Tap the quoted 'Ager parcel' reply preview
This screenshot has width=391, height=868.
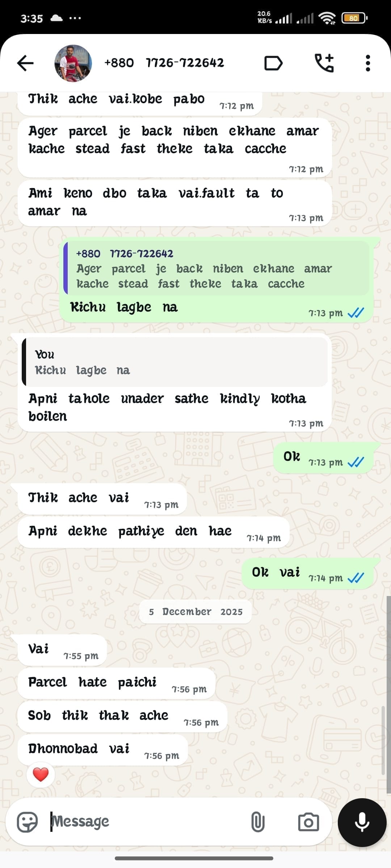point(216,268)
